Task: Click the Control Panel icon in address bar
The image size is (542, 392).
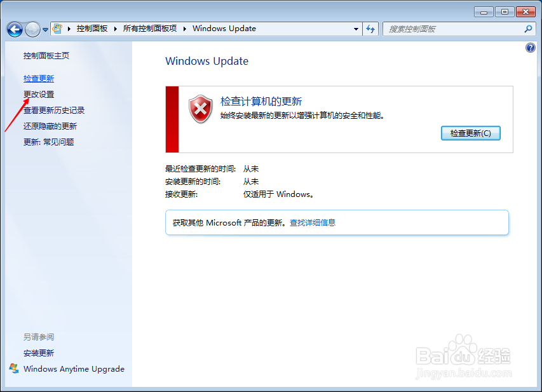Action: (x=57, y=29)
